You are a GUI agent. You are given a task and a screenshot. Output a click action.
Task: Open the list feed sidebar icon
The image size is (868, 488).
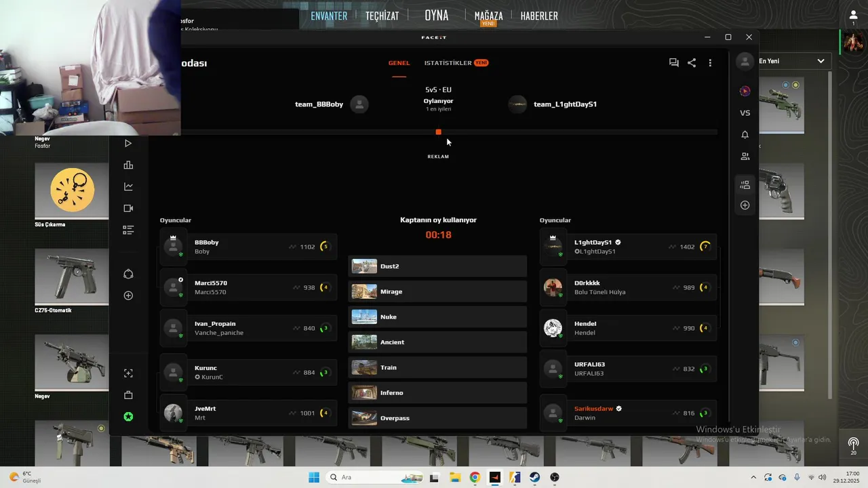coord(128,230)
